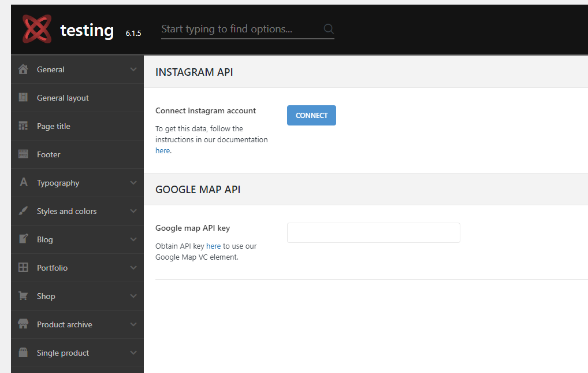Open the Page title menu item
This screenshot has height=373, width=588.
coord(77,126)
